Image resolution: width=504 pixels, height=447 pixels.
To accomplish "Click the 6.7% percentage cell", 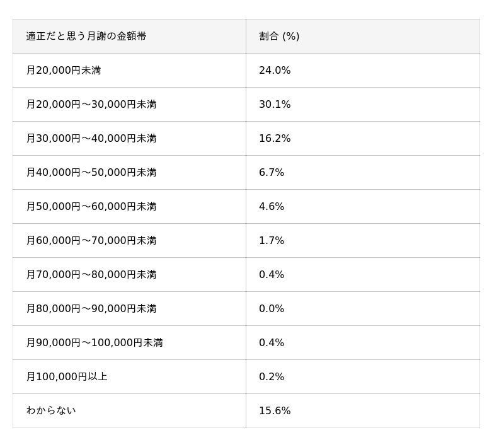I will pos(272,173).
